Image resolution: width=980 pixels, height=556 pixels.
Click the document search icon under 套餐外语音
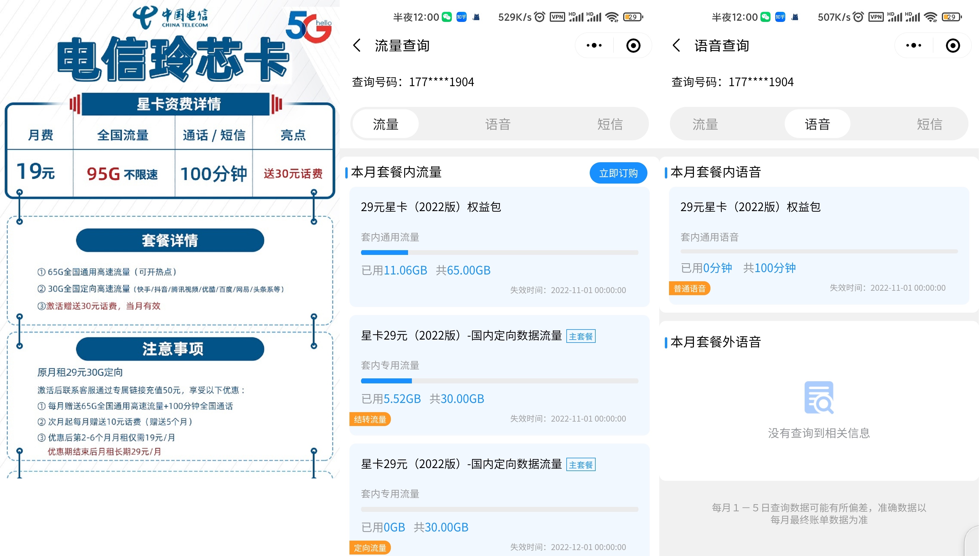[x=818, y=398]
